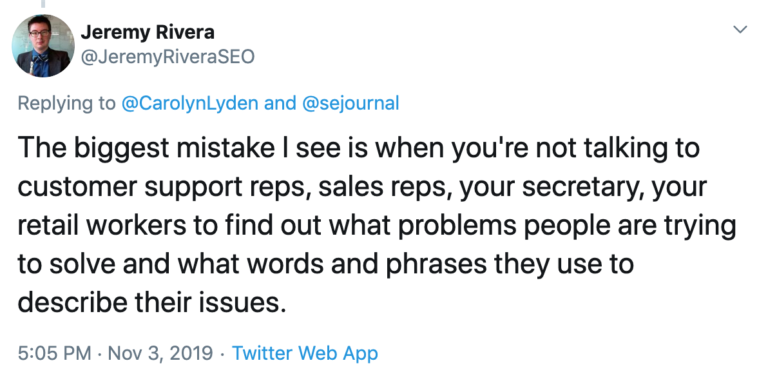Viewport: 768px width, 383px height.
Task: Click the word 'and' between the mentions
Action: click(280, 103)
